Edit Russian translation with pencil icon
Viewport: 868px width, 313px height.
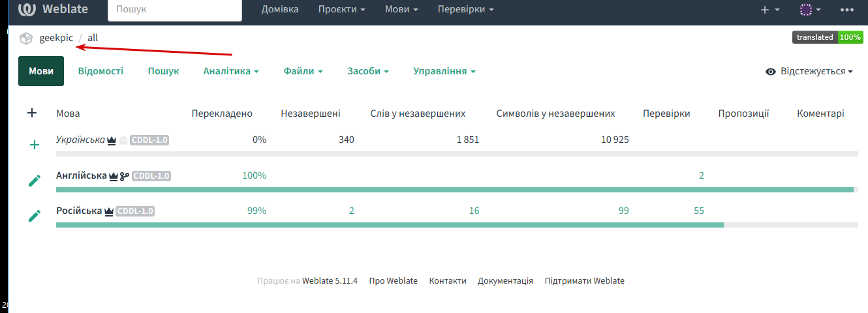pyautogui.click(x=35, y=215)
